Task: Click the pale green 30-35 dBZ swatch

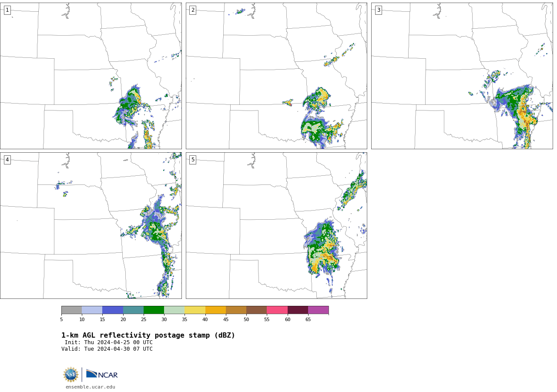Action: click(174, 310)
